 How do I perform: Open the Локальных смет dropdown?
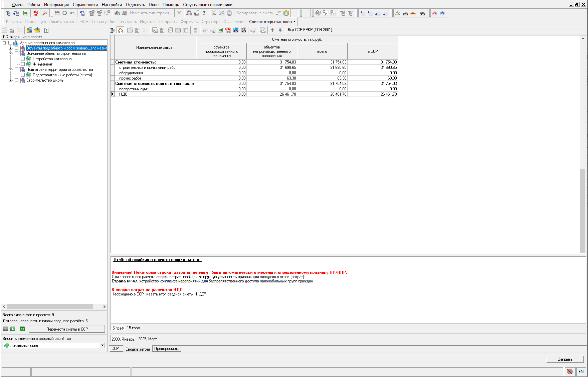click(102, 345)
